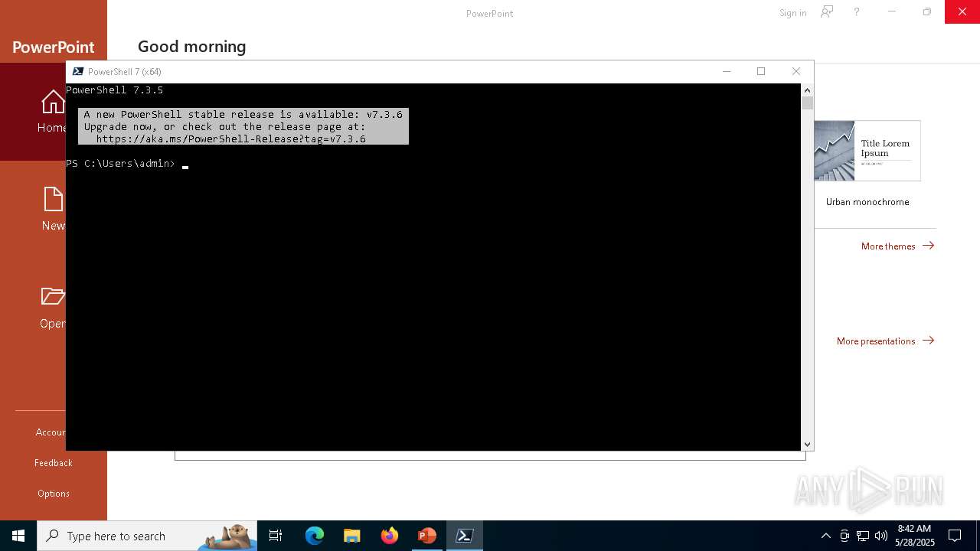The width and height of the screenshot is (980, 551).
Task: Click the PowerShell release URL text
Action: pos(230,139)
